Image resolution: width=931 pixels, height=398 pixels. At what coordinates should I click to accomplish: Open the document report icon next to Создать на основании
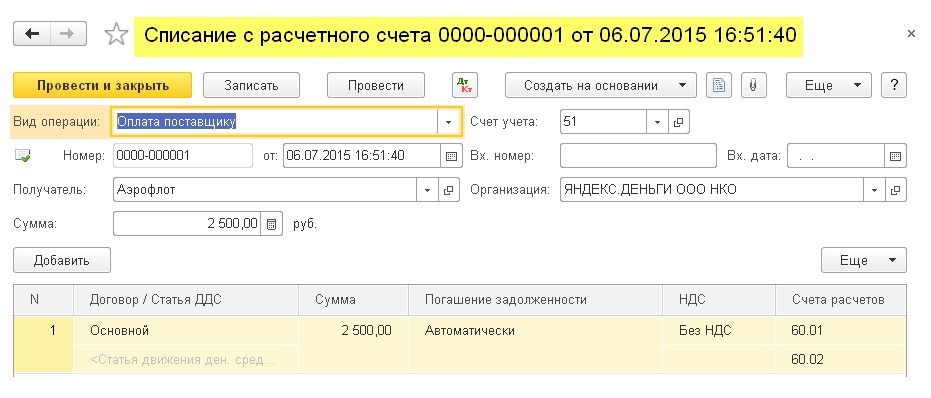(x=718, y=85)
